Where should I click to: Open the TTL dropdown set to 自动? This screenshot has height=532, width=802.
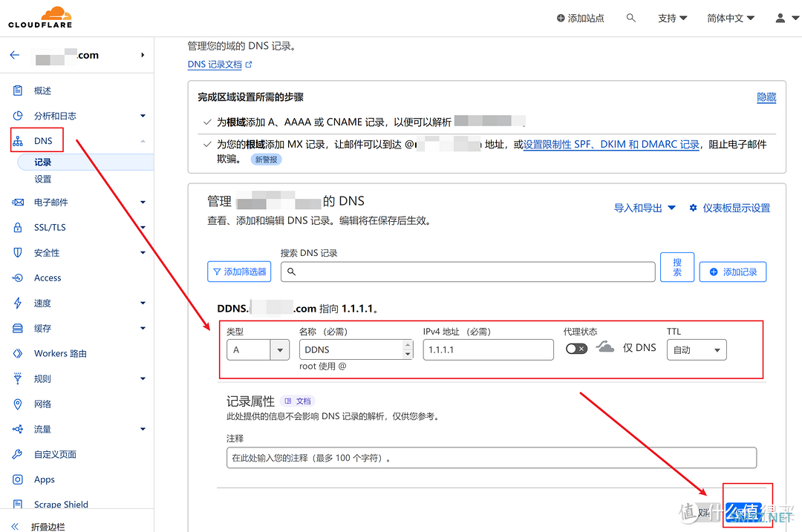click(x=696, y=350)
